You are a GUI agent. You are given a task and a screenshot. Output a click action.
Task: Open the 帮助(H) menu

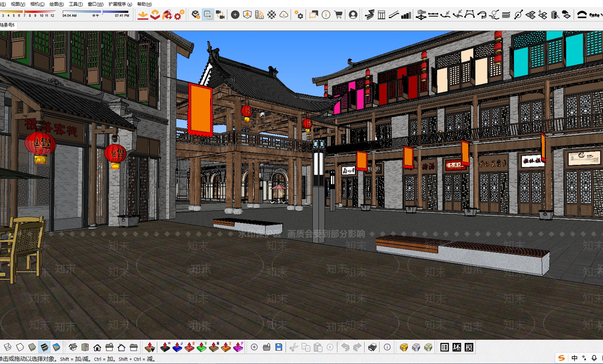click(x=144, y=4)
